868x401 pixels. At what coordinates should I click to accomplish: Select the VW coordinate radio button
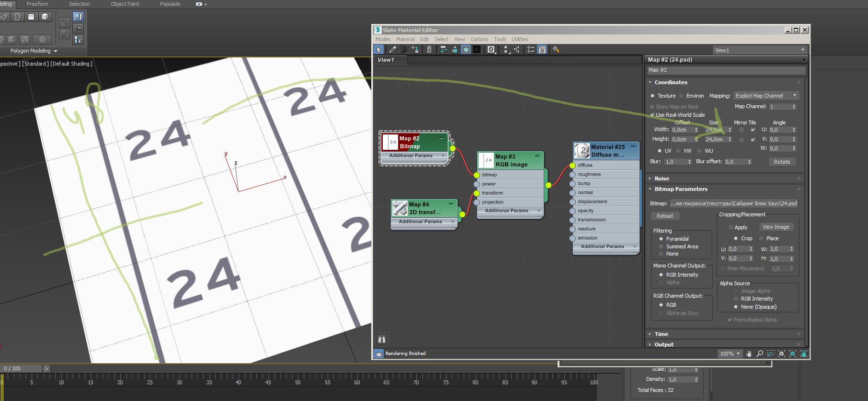[x=678, y=151]
